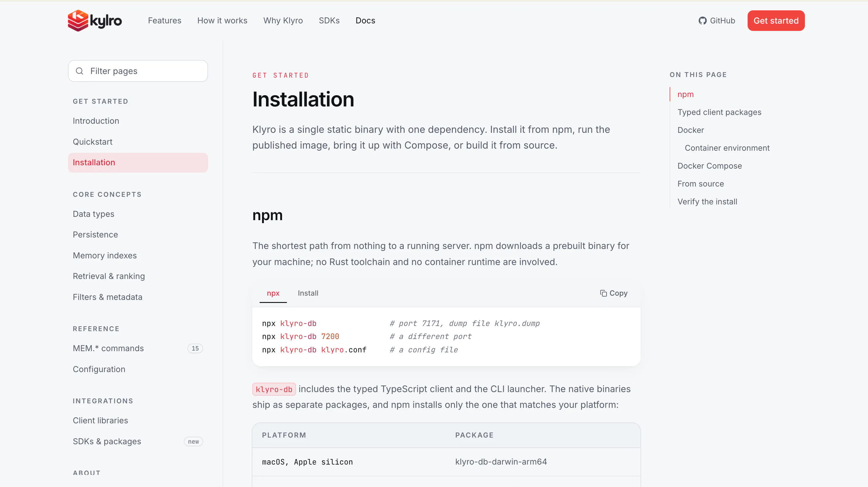The width and height of the screenshot is (868, 487).
Task: Open Why Klyro nav item
Action: pyautogui.click(x=283, y=21)
